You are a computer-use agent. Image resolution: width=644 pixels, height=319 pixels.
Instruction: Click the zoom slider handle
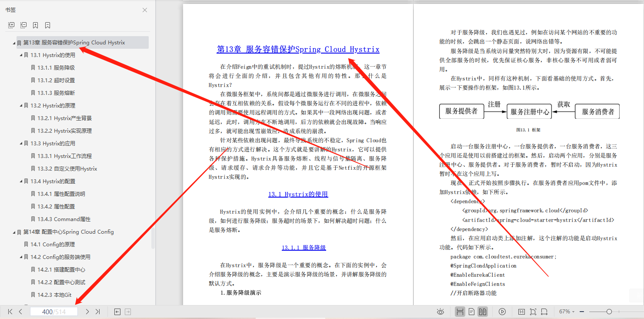[609, 312]
